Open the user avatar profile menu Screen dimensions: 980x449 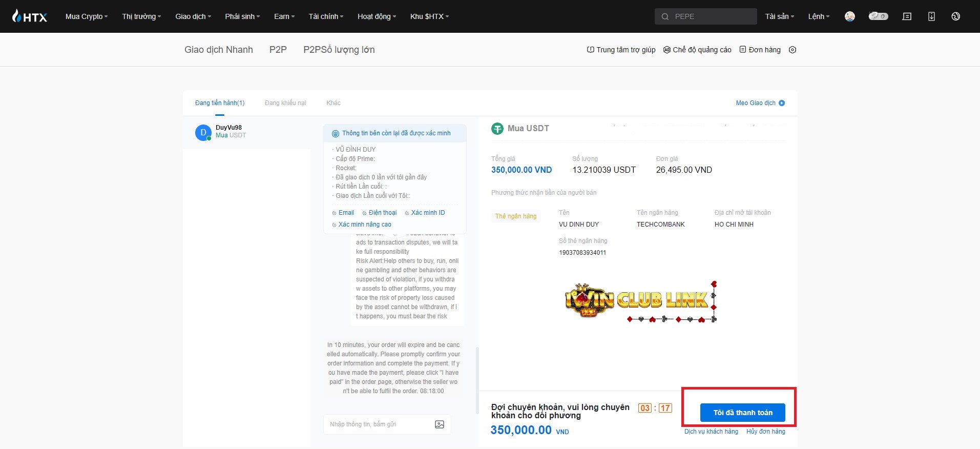pyautogui.click(x=850, y=16)
